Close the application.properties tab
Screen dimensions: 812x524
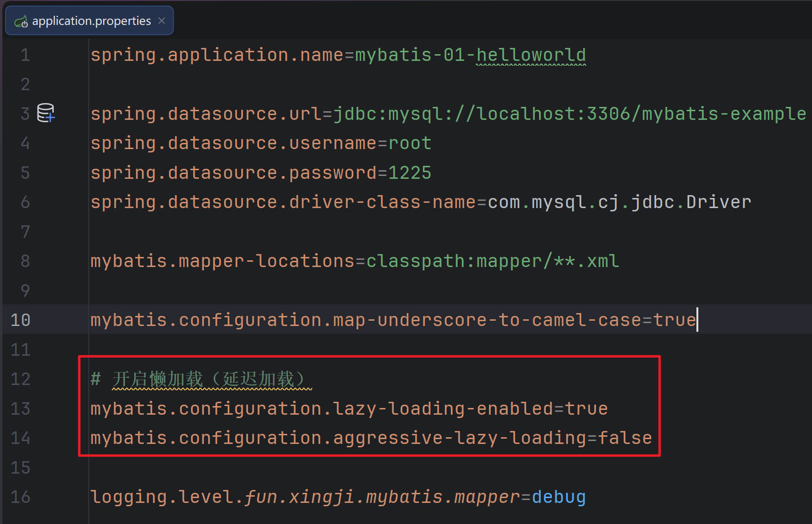click(162, 21)
